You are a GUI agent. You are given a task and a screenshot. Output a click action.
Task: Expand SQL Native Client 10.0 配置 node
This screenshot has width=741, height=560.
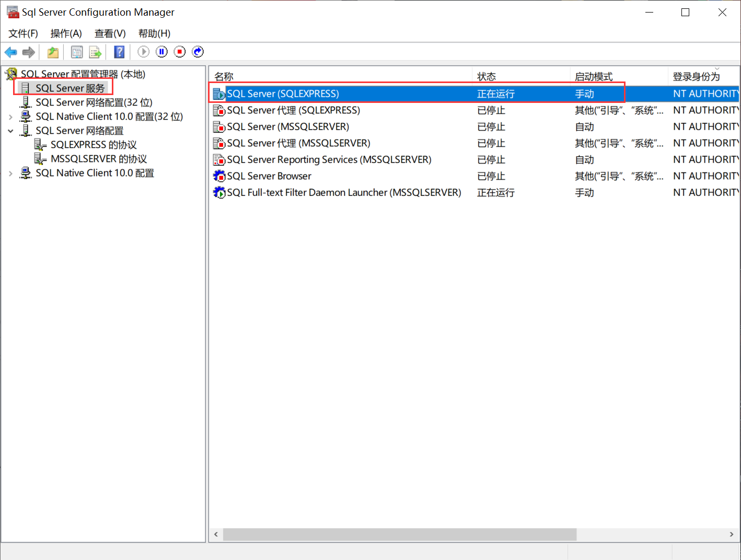tap(10, 173)
